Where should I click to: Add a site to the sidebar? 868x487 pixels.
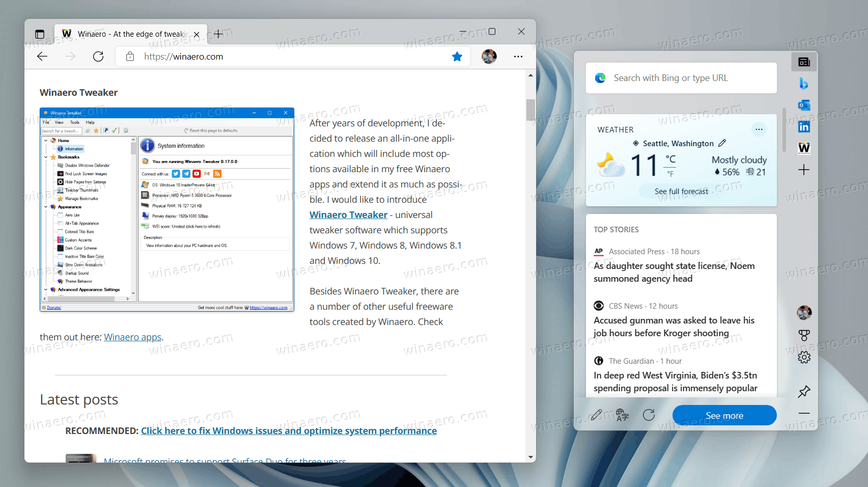pos(804,170)
